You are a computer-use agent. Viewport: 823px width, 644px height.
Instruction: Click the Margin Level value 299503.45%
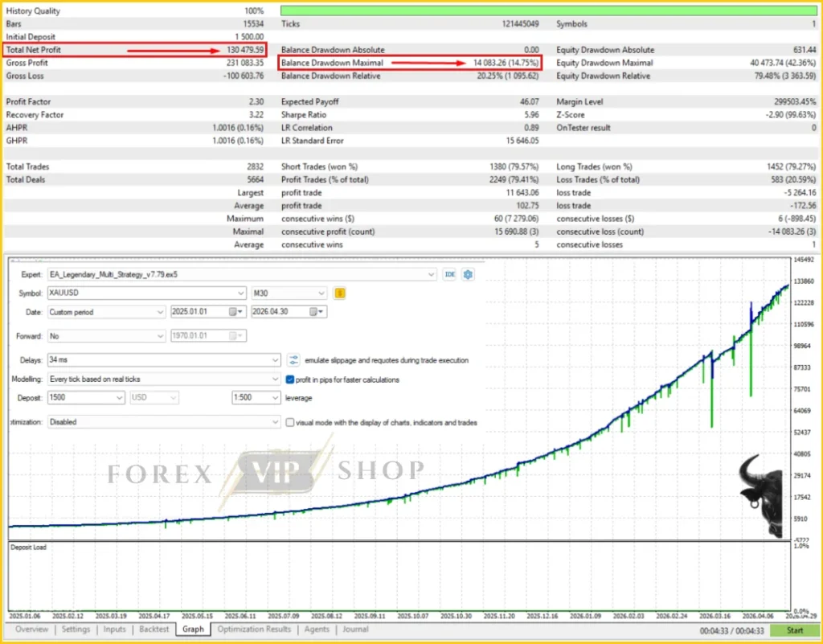pos(795,102)
